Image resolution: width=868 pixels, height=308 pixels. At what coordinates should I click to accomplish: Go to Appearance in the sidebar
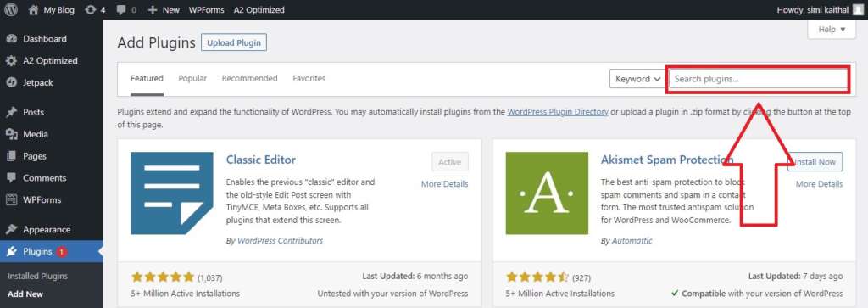(x=47, y=229)
